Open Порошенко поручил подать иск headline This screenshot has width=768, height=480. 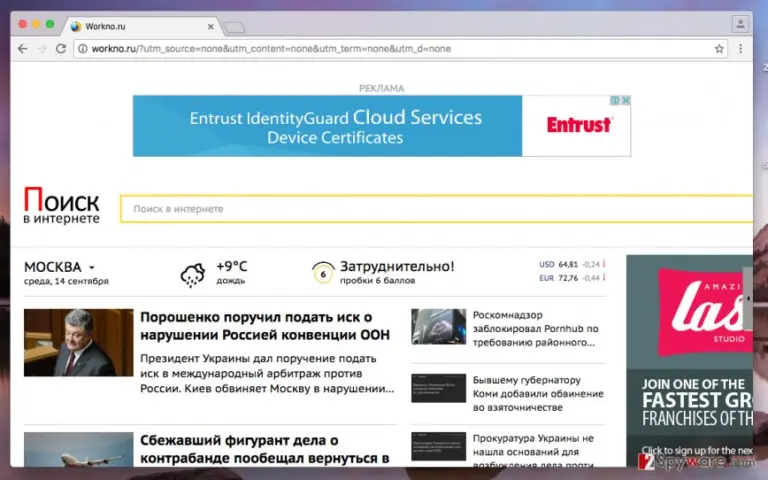tap(264, 326)
